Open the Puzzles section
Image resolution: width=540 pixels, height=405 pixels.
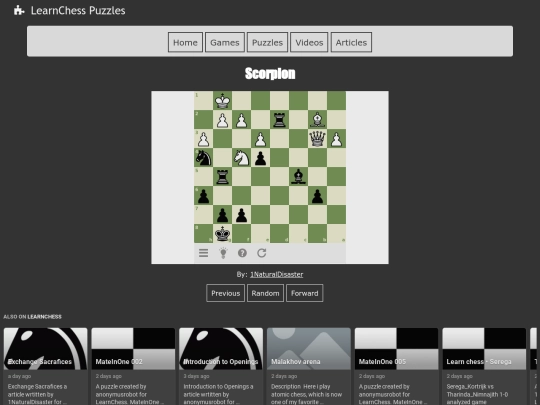267,42
